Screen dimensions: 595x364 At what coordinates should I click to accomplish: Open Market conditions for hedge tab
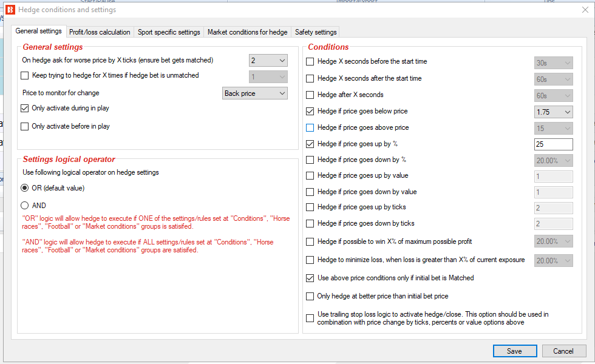(248, 32)
